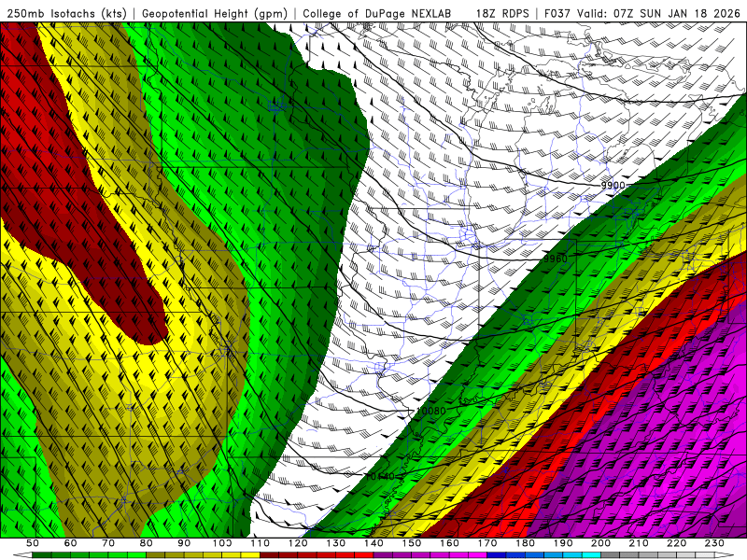This screenshot has width=747, height=560.
Task: Click the 9960 height contour label
Action: [556, 259]
